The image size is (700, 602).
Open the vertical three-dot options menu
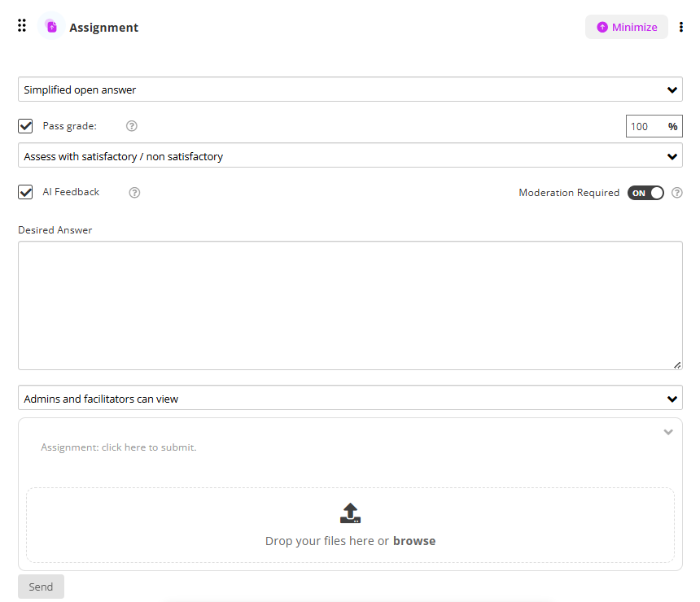coord(681,27)
